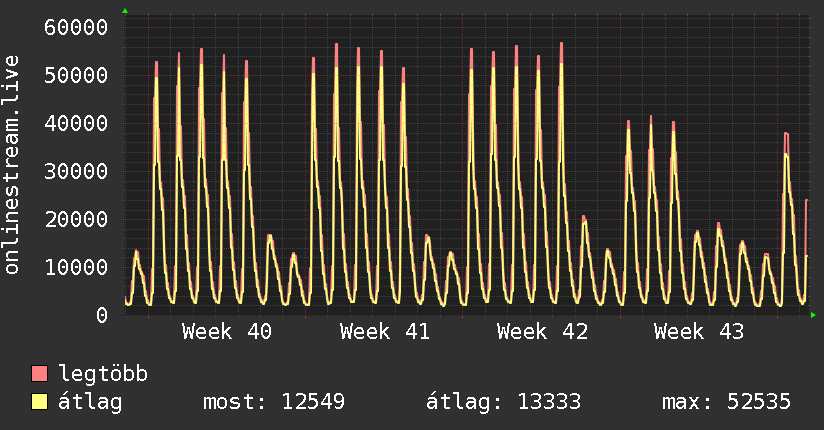Screen dimensions: 824x430
Task: Click the 30000 y-axis value
Action: click(76, 171)
